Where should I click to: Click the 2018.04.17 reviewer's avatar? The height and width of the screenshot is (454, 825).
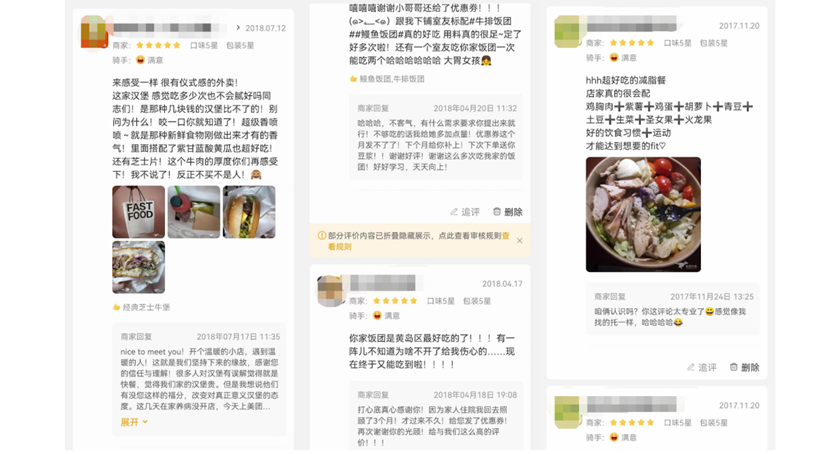pos(330,290)
